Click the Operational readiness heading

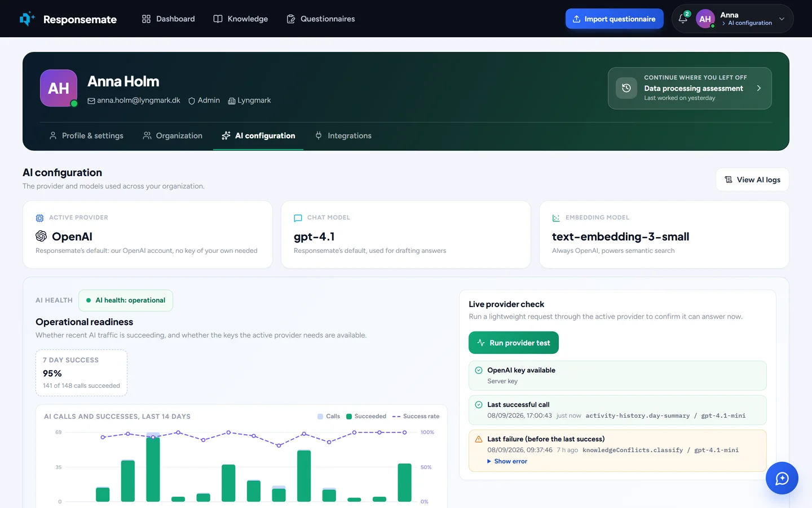tap(85, 322)
